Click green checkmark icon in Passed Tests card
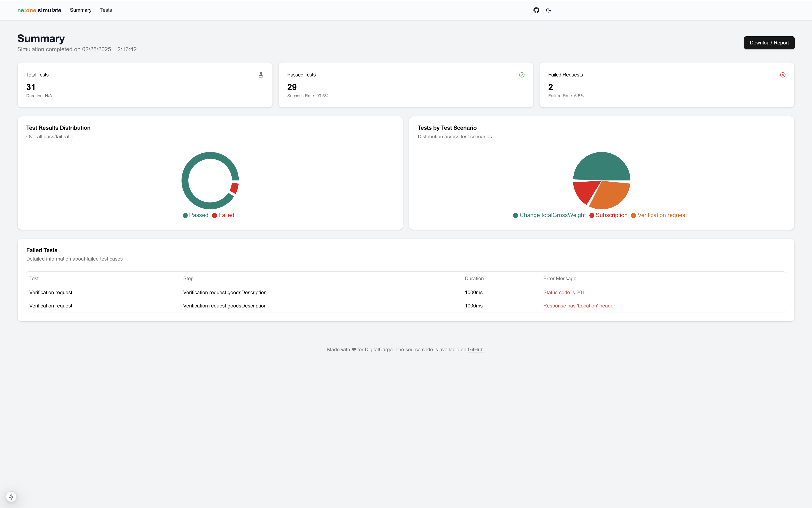This screenshot has width=812, height=508. click(521, 75)
